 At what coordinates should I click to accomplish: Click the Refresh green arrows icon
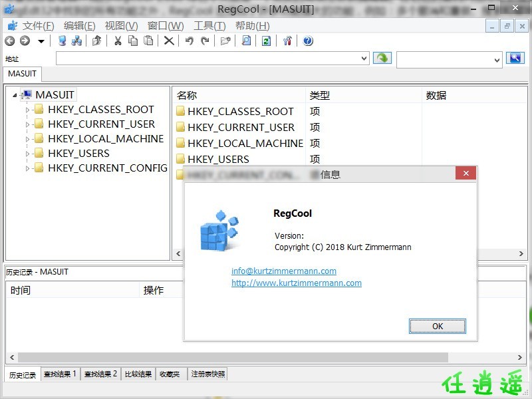coord(267,41)
